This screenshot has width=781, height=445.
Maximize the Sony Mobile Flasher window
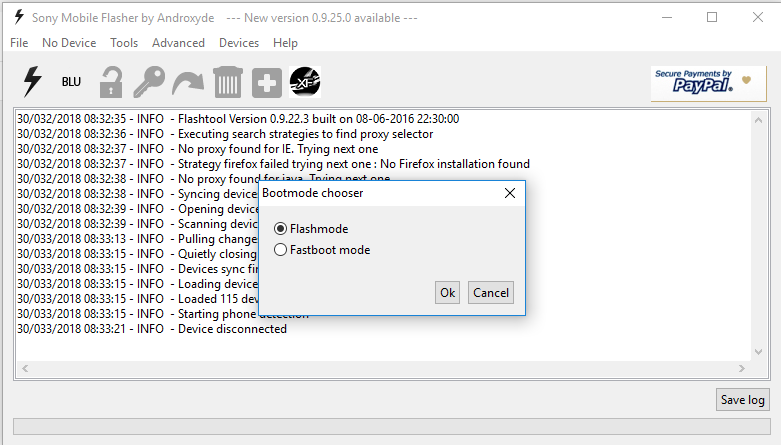click(712, 17)
